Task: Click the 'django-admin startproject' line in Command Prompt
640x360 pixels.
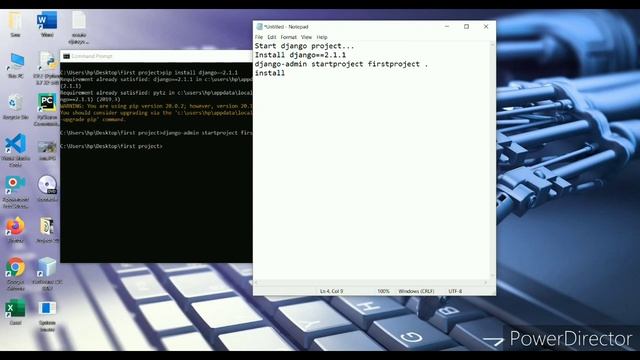Action: [x=157, y=133]
